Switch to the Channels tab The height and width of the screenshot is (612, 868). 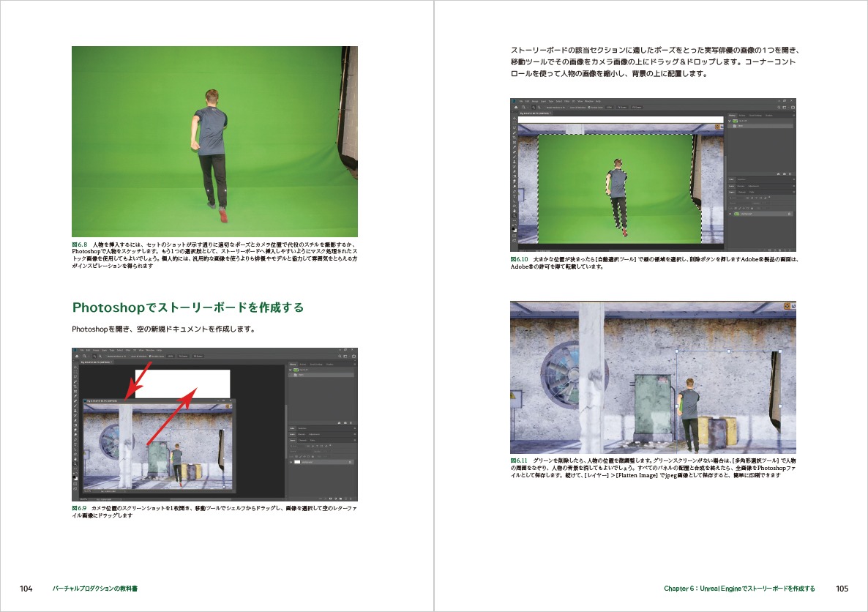click(x=743, y=192)
